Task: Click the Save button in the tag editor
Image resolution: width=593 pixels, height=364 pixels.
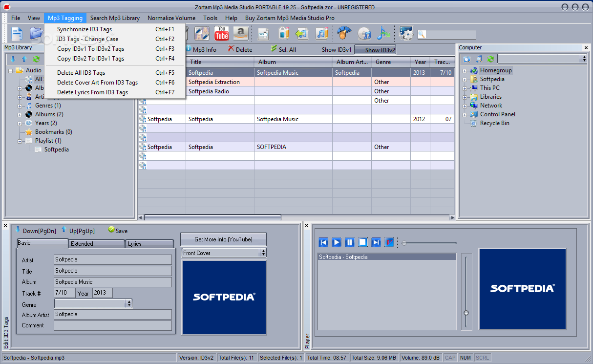Action: (x=118, y=231)
